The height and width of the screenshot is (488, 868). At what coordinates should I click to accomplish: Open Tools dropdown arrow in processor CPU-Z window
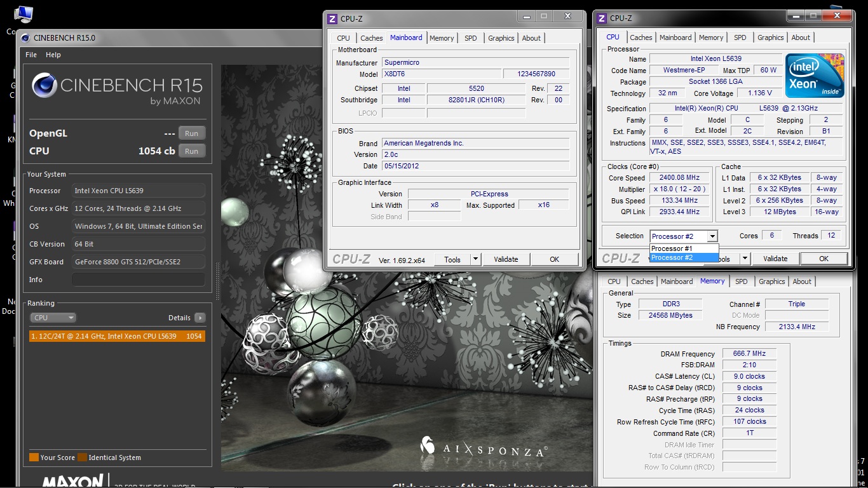[x=745, y=259]
